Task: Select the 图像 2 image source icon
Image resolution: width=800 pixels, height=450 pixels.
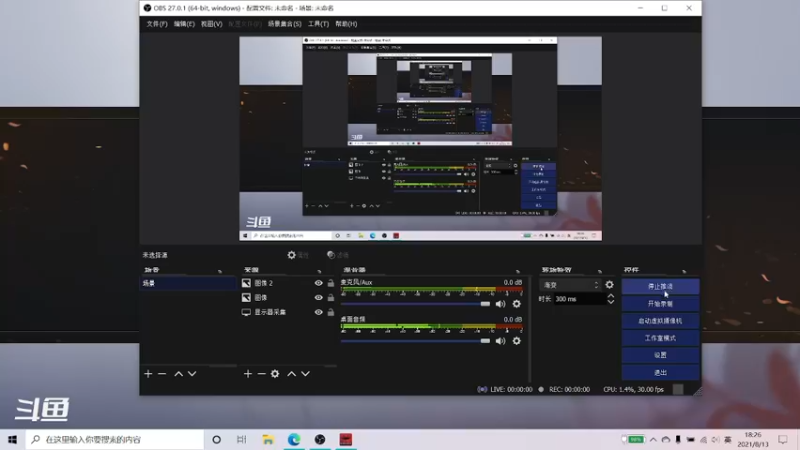Action: [x=246, y=283]
